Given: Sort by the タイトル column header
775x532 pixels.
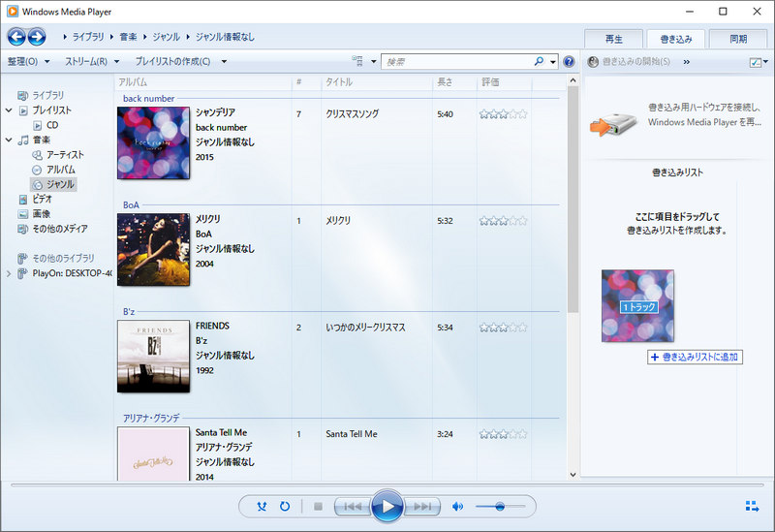Looking at the screenshot, I should tap(377, 82).
